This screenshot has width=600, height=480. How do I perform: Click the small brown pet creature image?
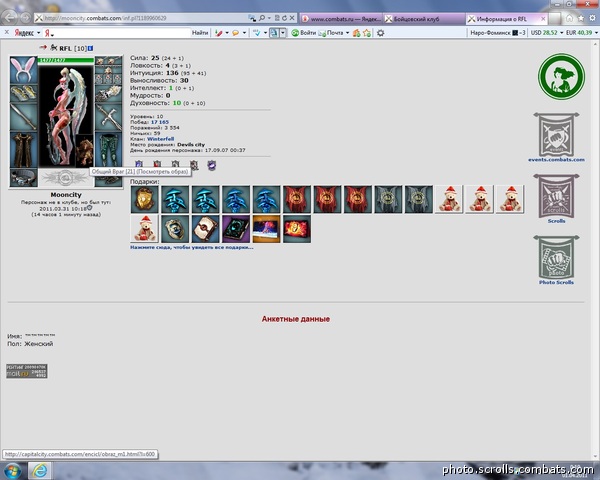click(x=84, y=151)
